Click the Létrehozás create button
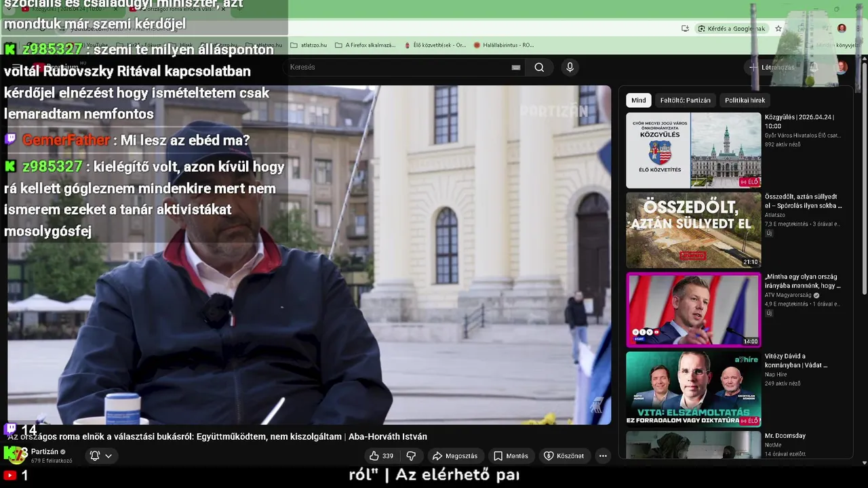The image size is (868, 488). [772, 67]
